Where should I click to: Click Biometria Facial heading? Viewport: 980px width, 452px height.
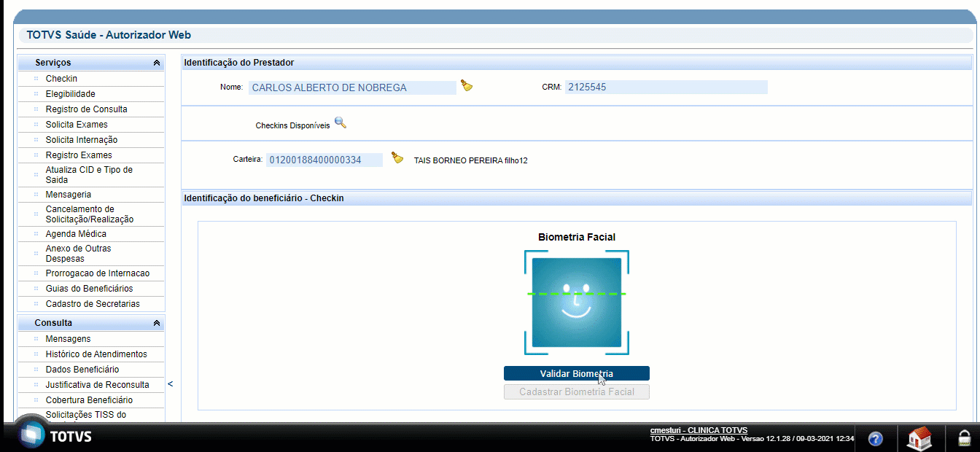point(577,237)
